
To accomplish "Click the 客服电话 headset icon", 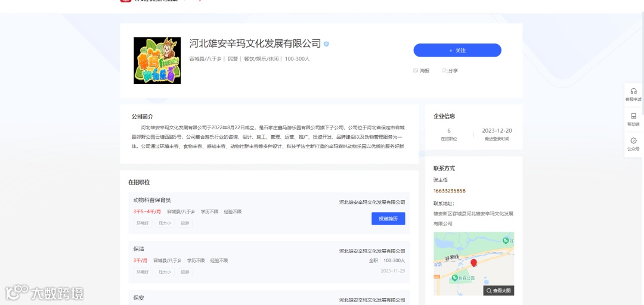I will point(633,91).
